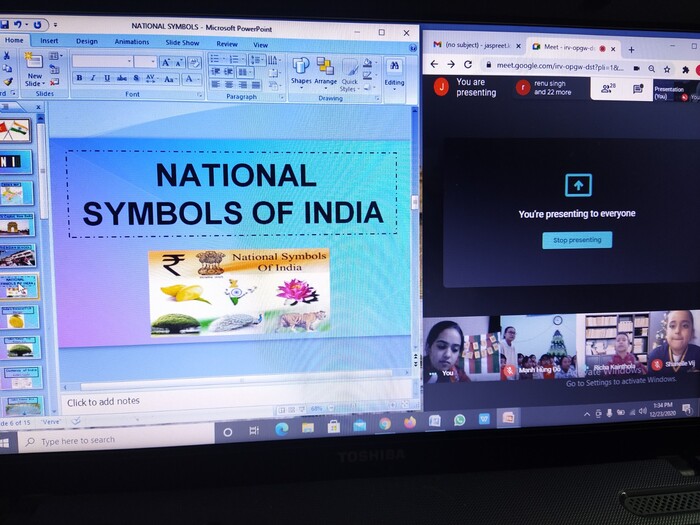The width and height of the screenshot is (700, 525).
Task: Open the Font name combo box
Action: click(x=102, y=61)
